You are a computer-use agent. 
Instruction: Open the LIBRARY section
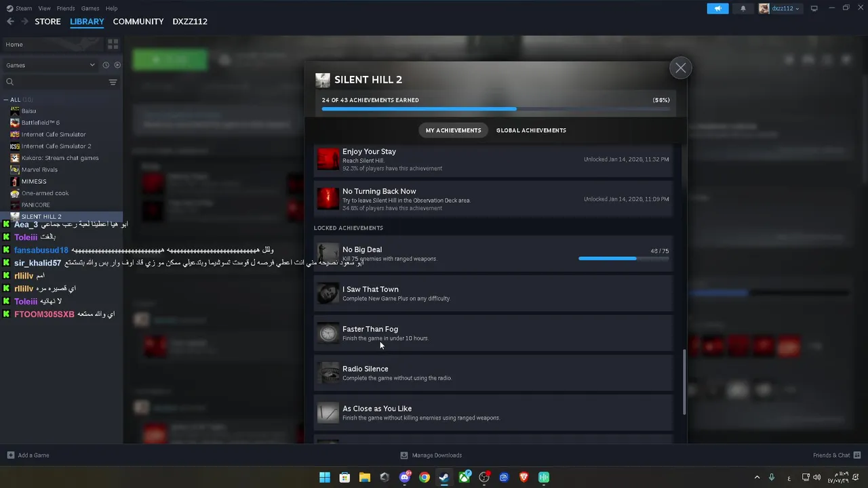87,22
